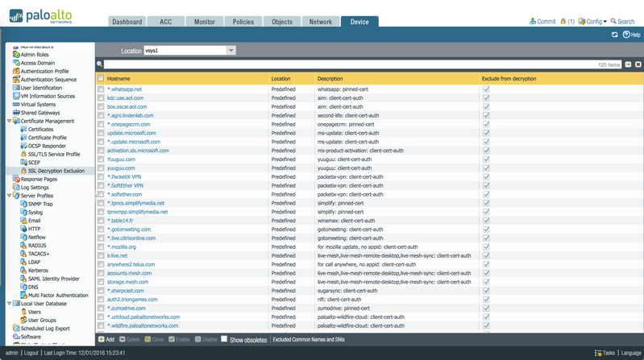Click the refresh icon beside Help

coord(615,35)
